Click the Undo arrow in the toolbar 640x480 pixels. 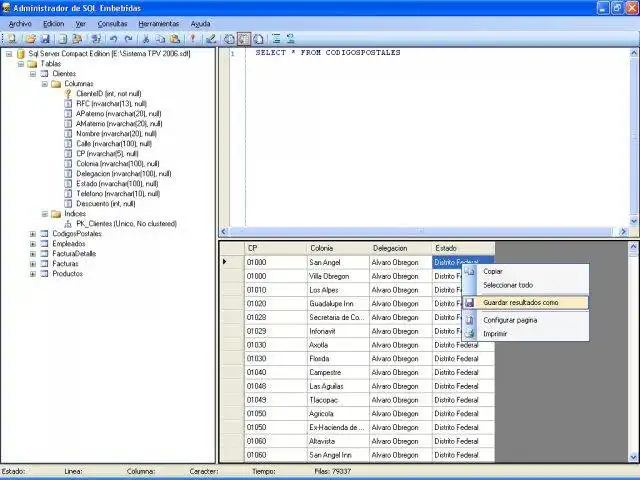point(113,39)
